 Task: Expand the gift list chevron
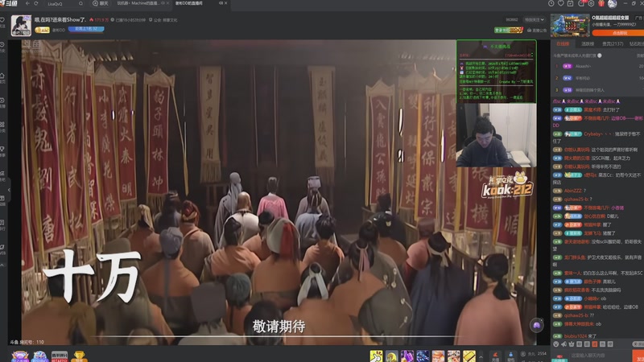481,356
